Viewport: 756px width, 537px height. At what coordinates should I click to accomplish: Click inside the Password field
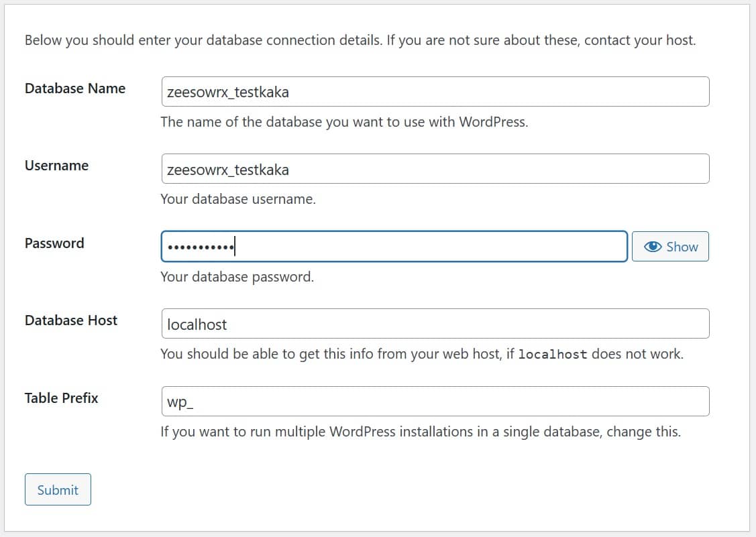(394, 246)
